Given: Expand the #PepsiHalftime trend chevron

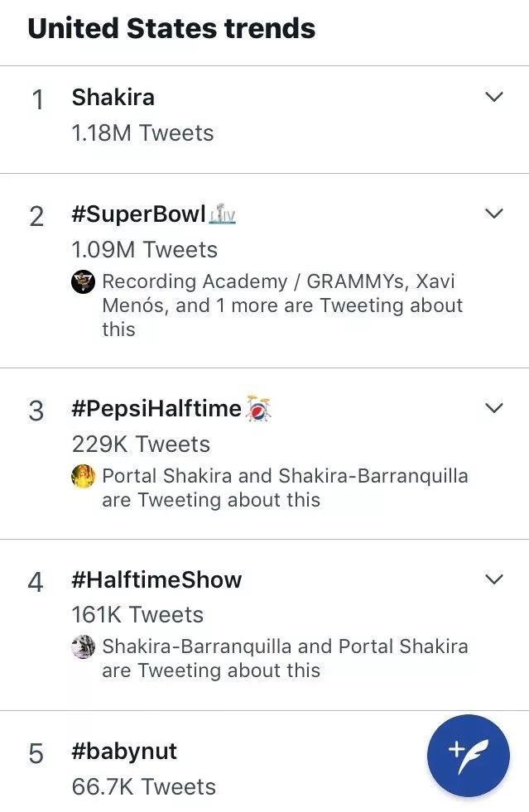Looking at the screenshot, I should point(493,408).
